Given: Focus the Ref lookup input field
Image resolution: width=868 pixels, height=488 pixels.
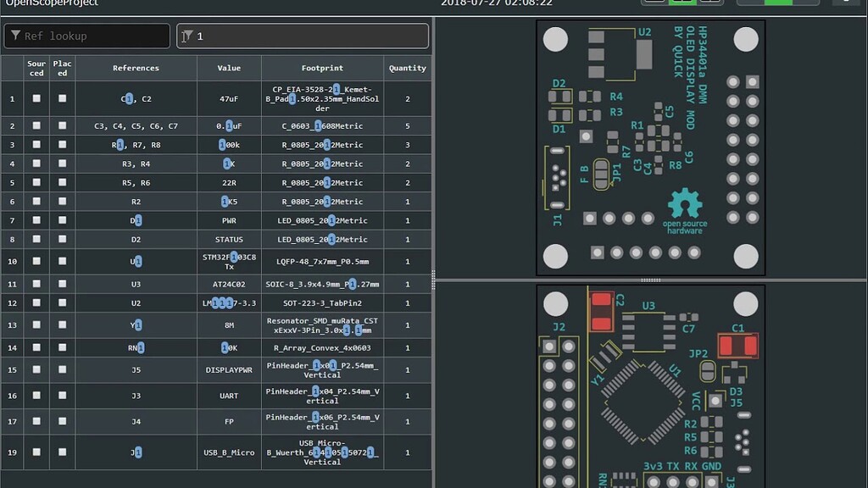Looking at the screenshot, I should [x=93, y=36].
